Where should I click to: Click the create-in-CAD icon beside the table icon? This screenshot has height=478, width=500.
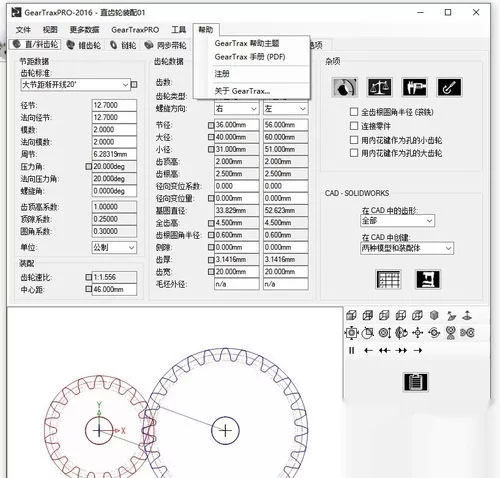(428, 279)
